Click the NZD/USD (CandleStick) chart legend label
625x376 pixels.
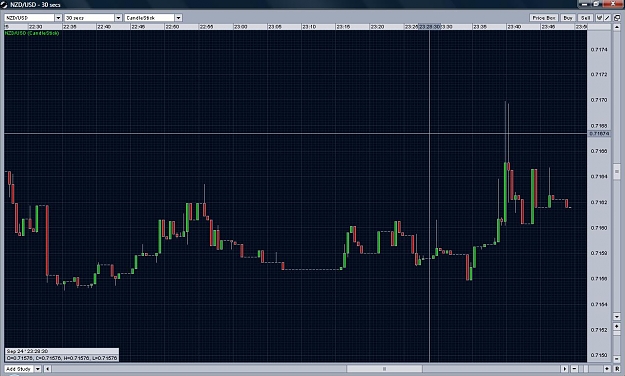(32, 33)
